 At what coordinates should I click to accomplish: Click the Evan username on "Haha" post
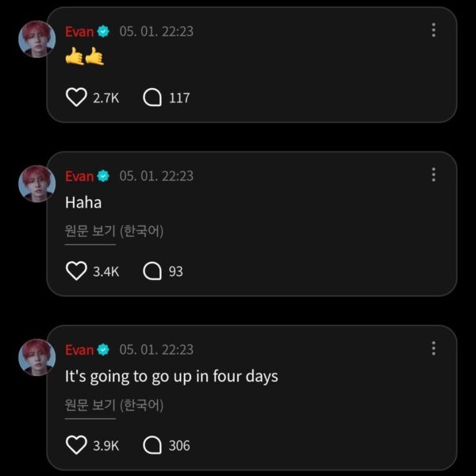coord(79,176)
